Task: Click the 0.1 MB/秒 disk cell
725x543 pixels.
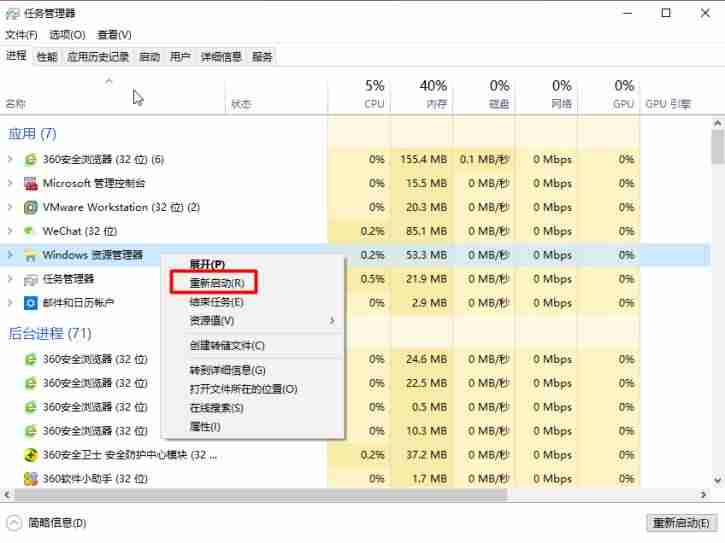Action: (x=485, y=160)
